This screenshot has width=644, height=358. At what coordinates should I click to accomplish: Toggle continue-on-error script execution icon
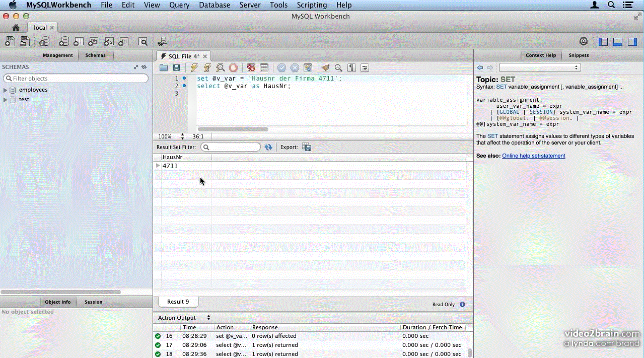click(x=251, y=68)
